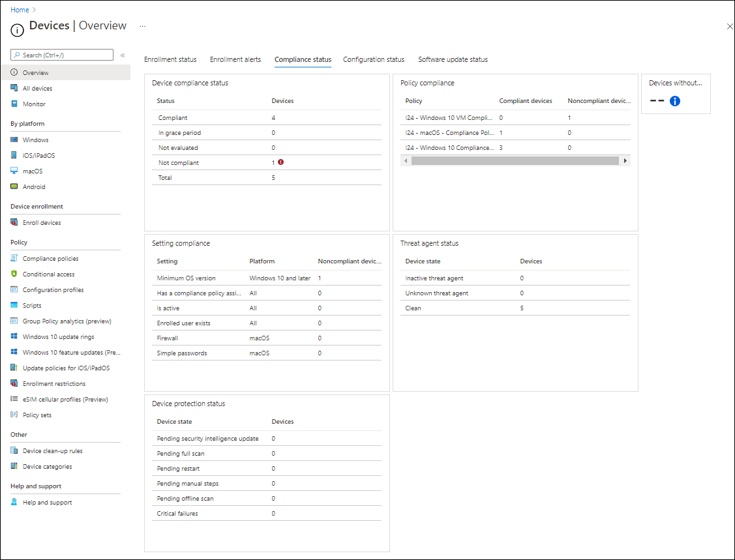This screenshot has width=735, height=560.
Task: Click the Help and support icon
Action: tap(14, 503)
